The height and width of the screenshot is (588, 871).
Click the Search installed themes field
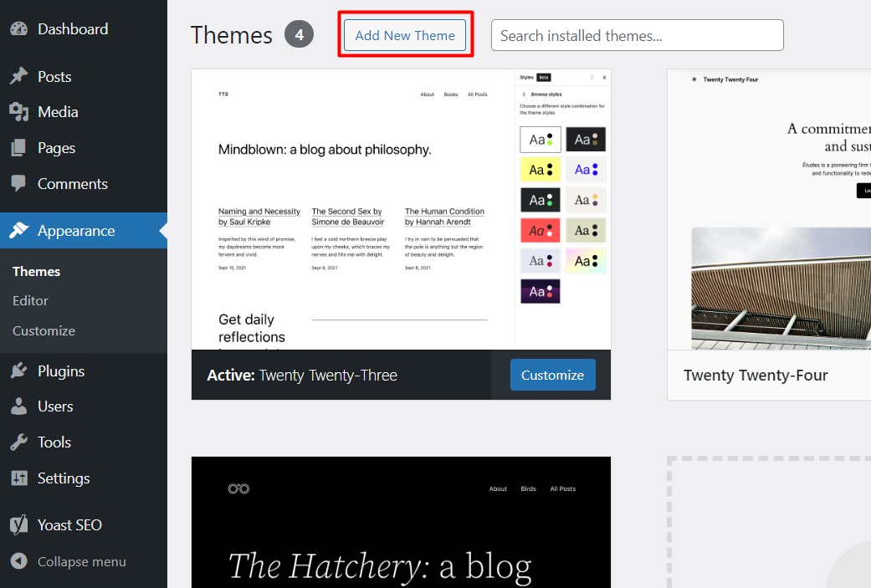[637, 35]
